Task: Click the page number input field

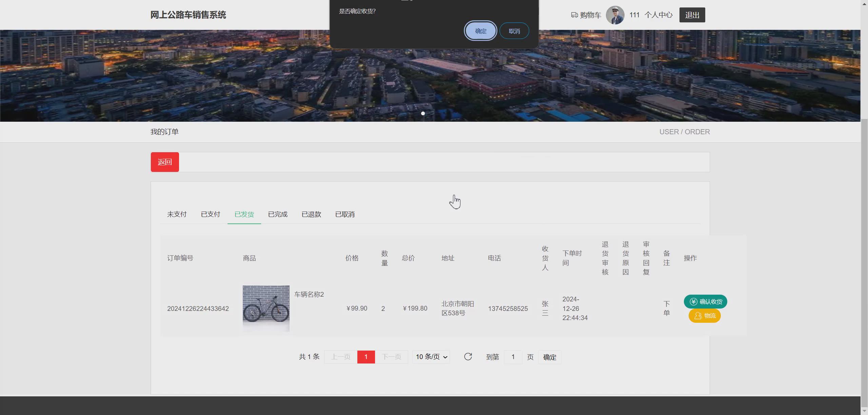Action: pos(513,357)
